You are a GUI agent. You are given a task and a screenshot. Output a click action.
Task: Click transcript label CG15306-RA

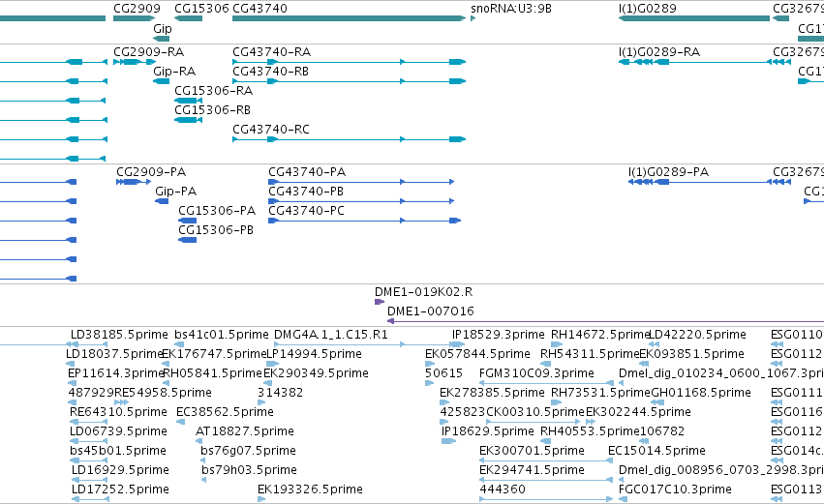(213, 91)
